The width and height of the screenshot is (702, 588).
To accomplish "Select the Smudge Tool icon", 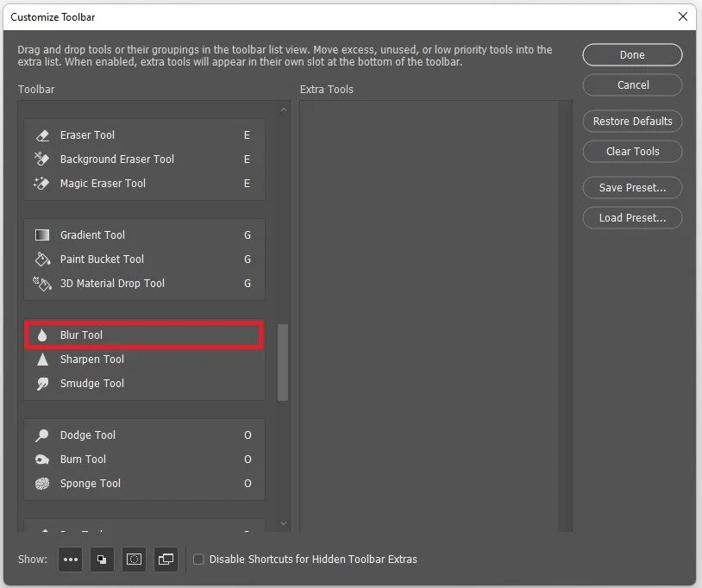I will 42,383.
